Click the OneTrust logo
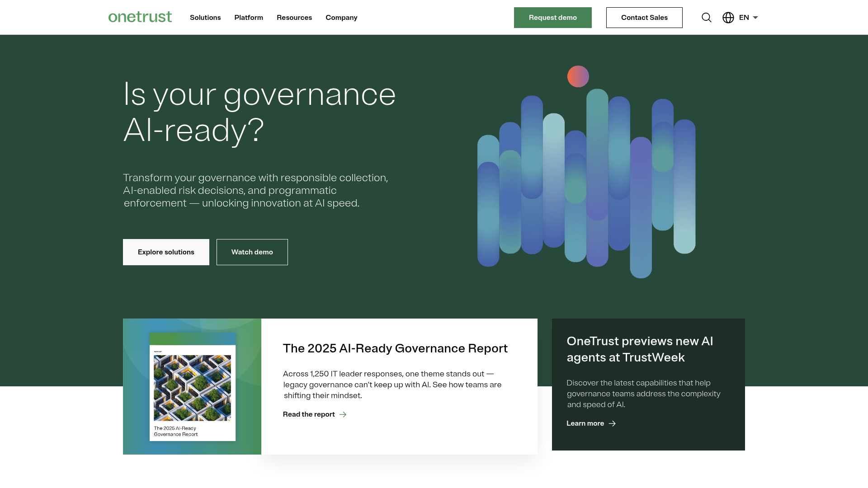This screenshot has height=488, width=868. (x=140, y=17)
